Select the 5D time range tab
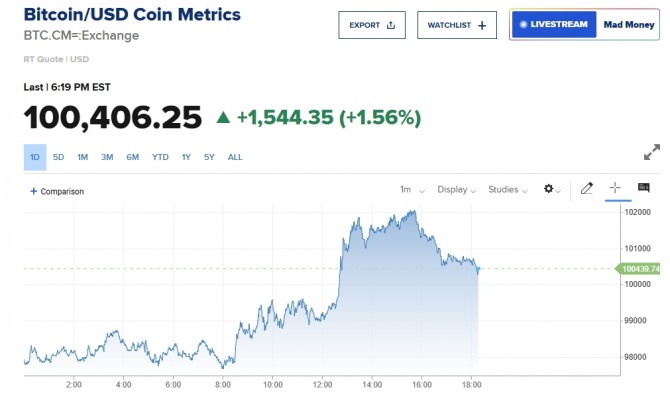This screenshot has height=406, width=670. click(59, 157)
